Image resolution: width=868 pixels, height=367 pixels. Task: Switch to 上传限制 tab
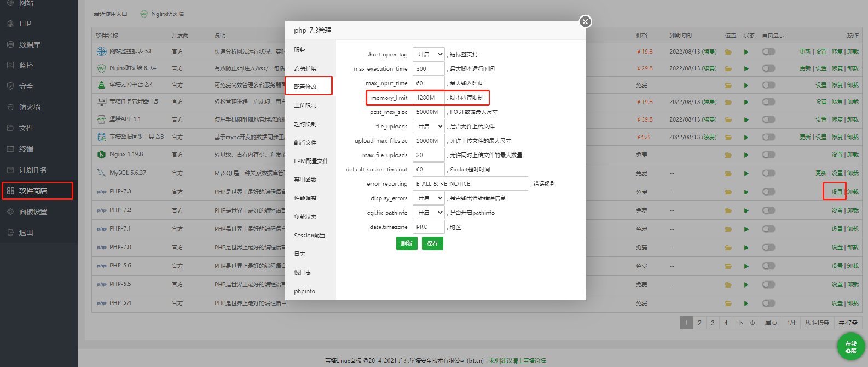[310, 105]
